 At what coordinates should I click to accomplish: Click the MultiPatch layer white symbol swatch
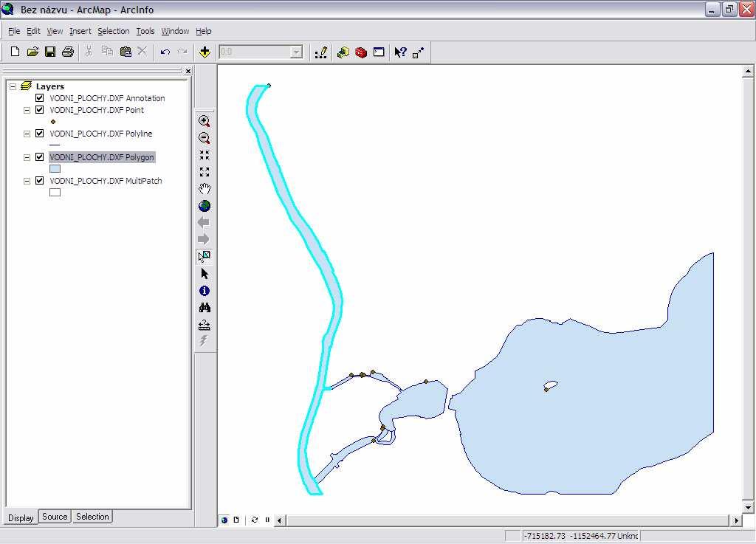pos(55,192)
